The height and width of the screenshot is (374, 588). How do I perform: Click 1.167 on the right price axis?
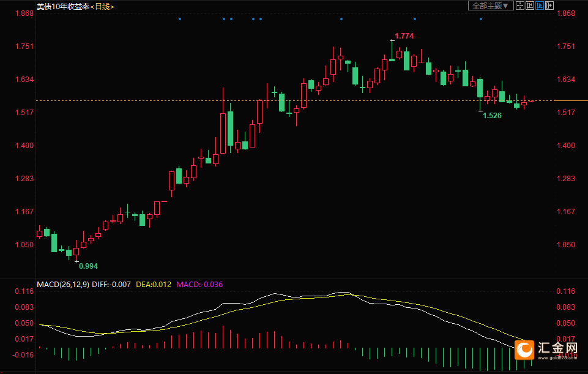[566, 212]
